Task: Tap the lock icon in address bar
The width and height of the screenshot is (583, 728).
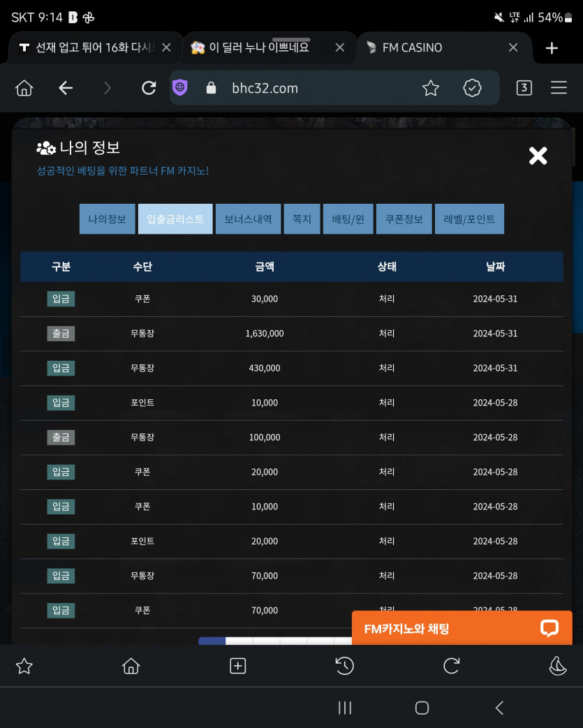Action: coord(211,88)
